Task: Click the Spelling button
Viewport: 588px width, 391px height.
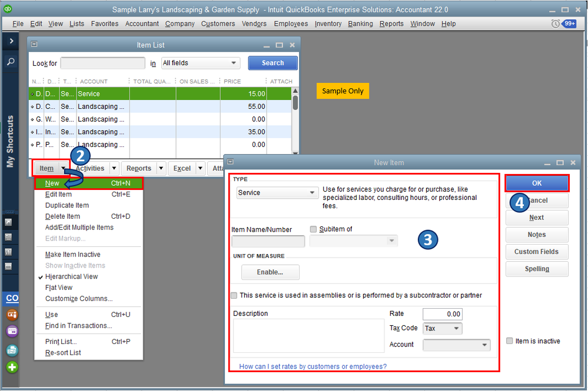Action: 537,269
